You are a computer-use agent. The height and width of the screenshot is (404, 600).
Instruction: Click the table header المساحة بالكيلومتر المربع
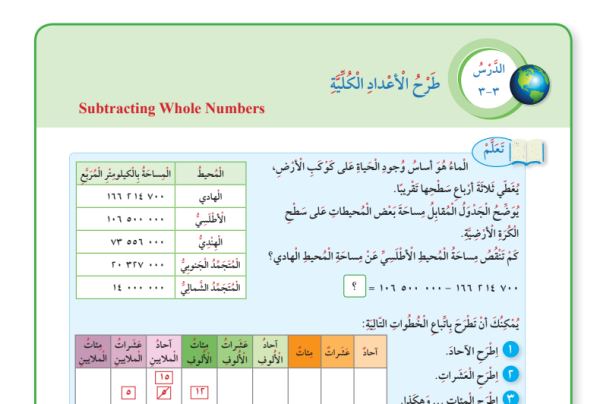tap(126, 173)
